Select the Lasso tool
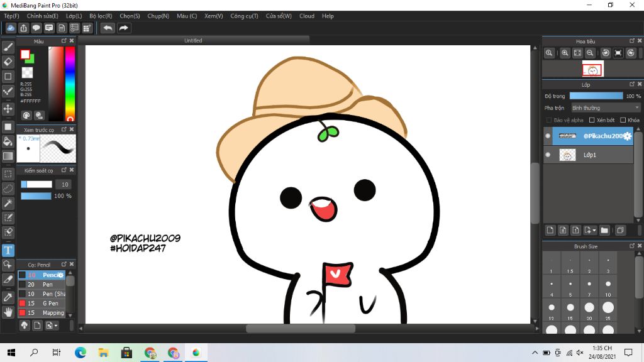 click(8, 189)
